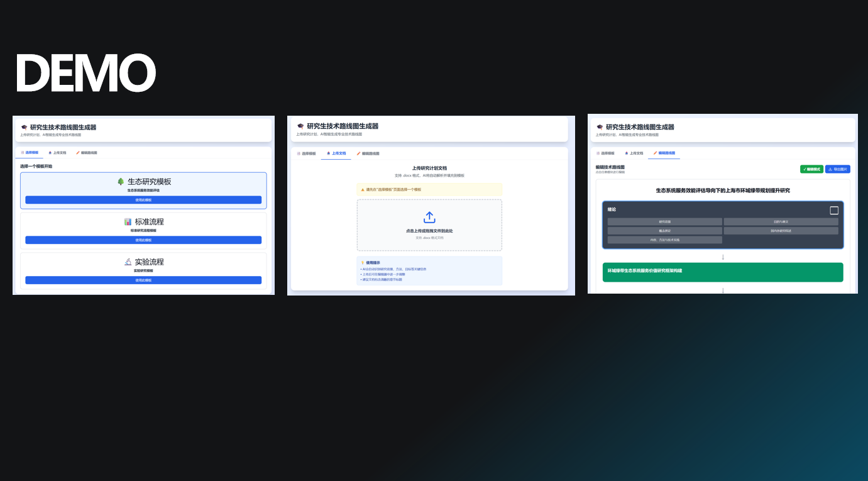Click graduation cap logo in right screenshot
This screenshot has width=868, height=481.
coord(600,127)
